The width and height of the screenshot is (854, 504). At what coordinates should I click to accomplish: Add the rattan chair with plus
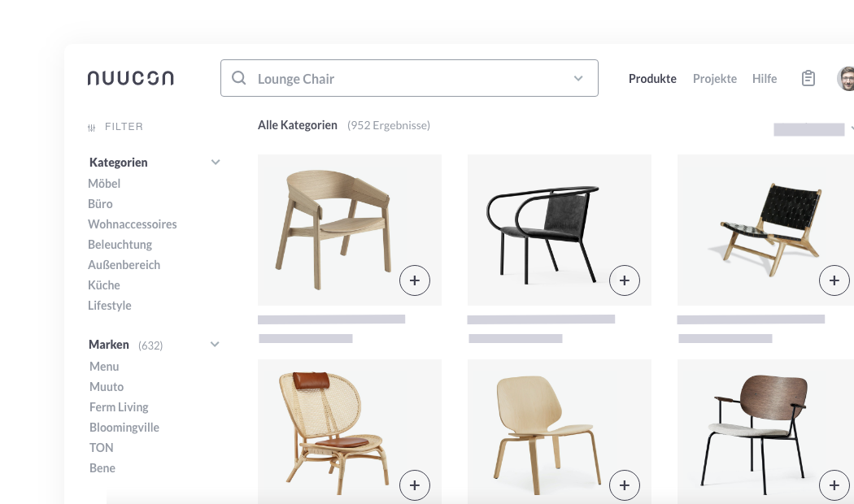point(415,485)
